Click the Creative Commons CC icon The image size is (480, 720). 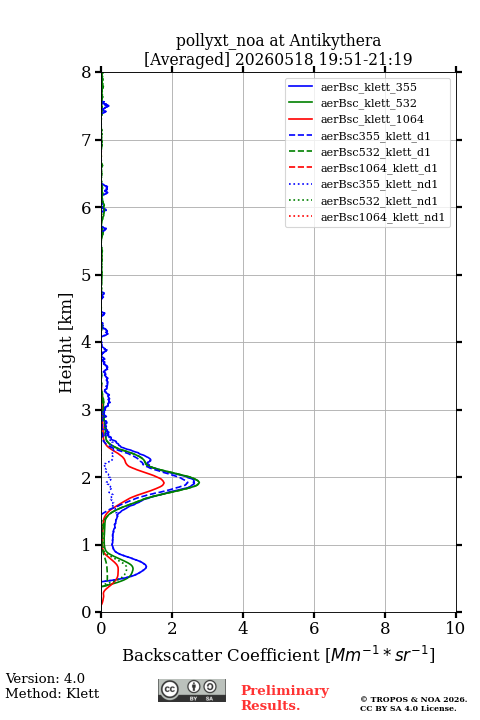pyautogui.click(x=170, y=689)
